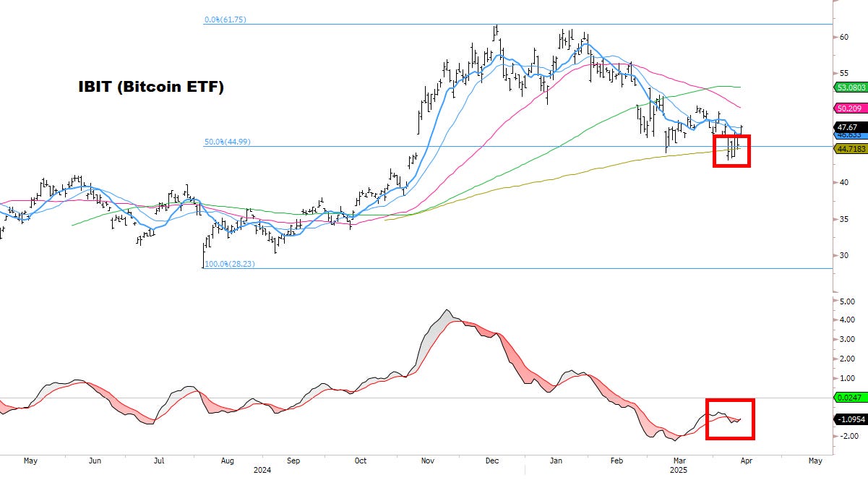This screenshot has width=868, height=488.
Task: Click the Nov month label
Action: (x=428, y=461)
